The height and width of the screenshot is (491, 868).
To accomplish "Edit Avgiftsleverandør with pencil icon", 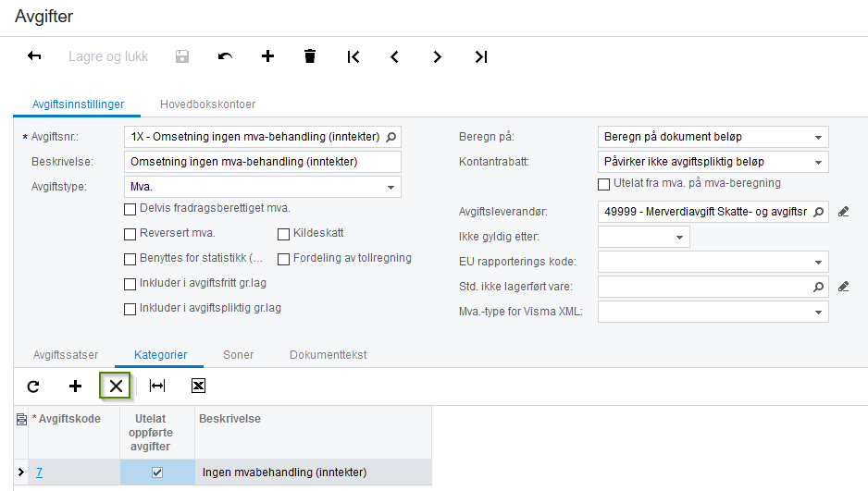I will tap(843, 212).
